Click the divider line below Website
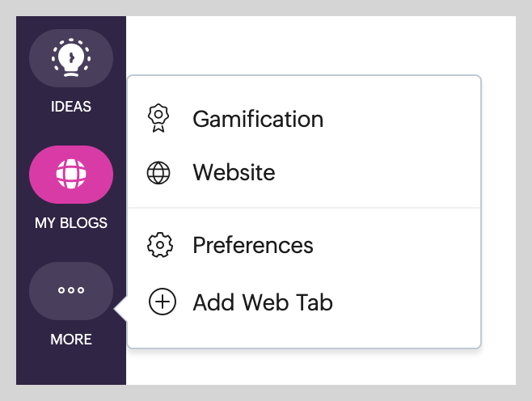Image resolution: width=532 pixels, height=401 pixels. (x=304, y=208)
